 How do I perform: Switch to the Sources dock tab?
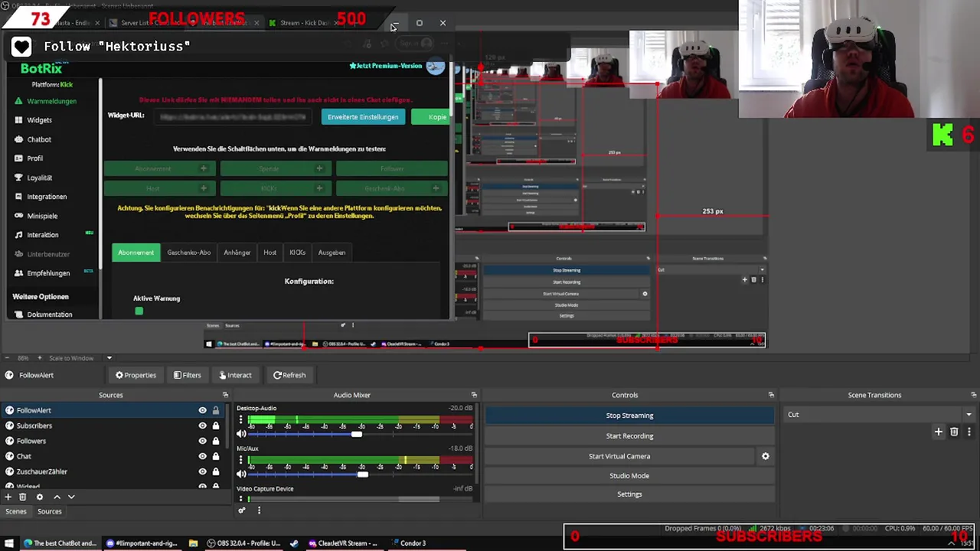click(x=49, y=511)
